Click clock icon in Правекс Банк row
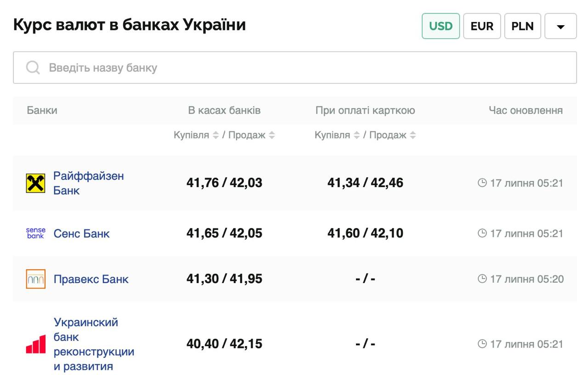Screen dimensions: 588x375 click(x=482, y=279)
